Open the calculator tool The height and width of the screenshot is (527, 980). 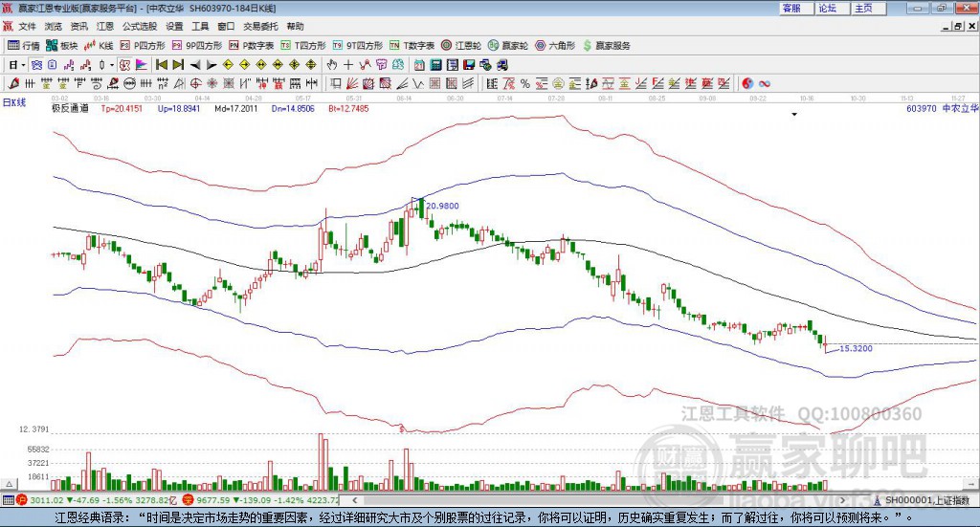[435, 65]
